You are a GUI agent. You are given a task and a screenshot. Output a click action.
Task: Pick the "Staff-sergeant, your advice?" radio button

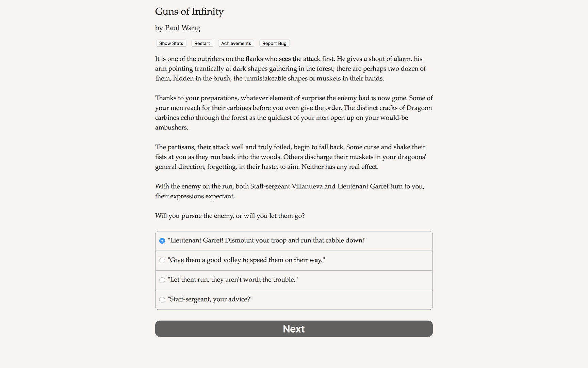click(162, 300)
